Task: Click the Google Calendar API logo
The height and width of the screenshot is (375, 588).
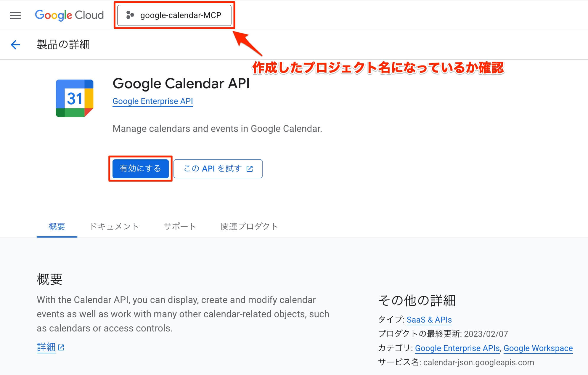Action: pos(75,98)
